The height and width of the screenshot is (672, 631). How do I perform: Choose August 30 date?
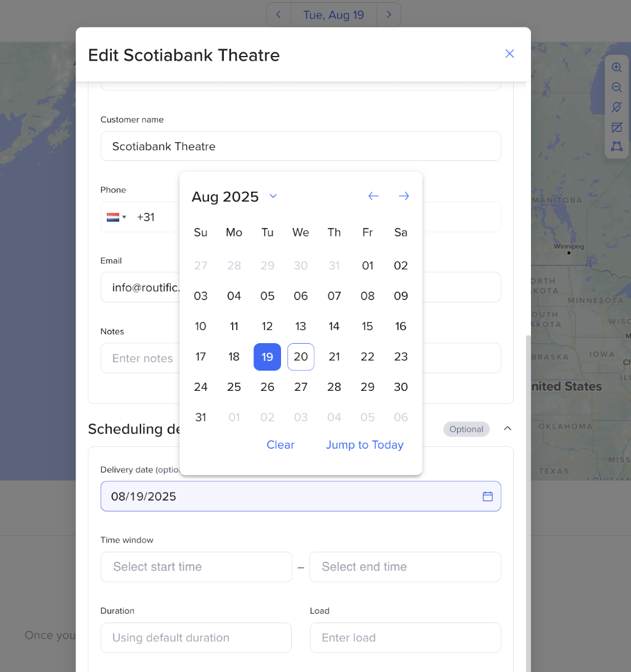(x=401, y=387)
